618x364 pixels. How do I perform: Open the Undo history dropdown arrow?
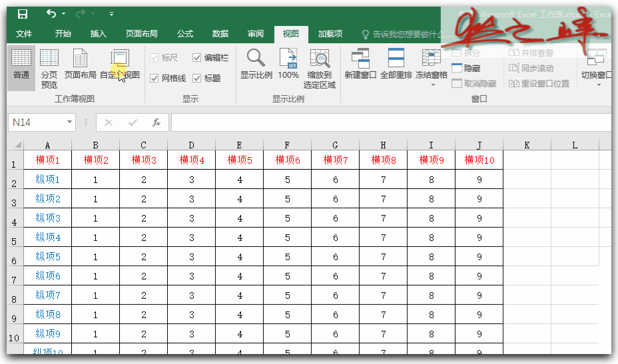(x=63, y=14)
